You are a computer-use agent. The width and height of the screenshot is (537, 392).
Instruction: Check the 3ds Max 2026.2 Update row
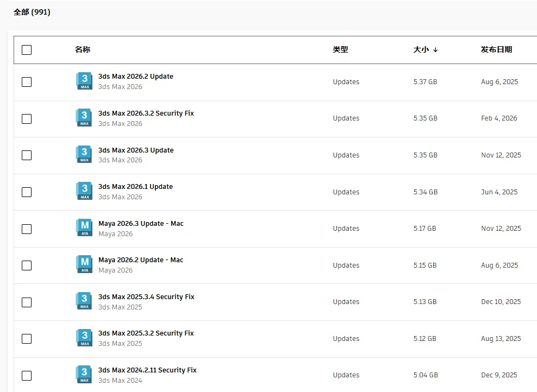click(27, 82)
